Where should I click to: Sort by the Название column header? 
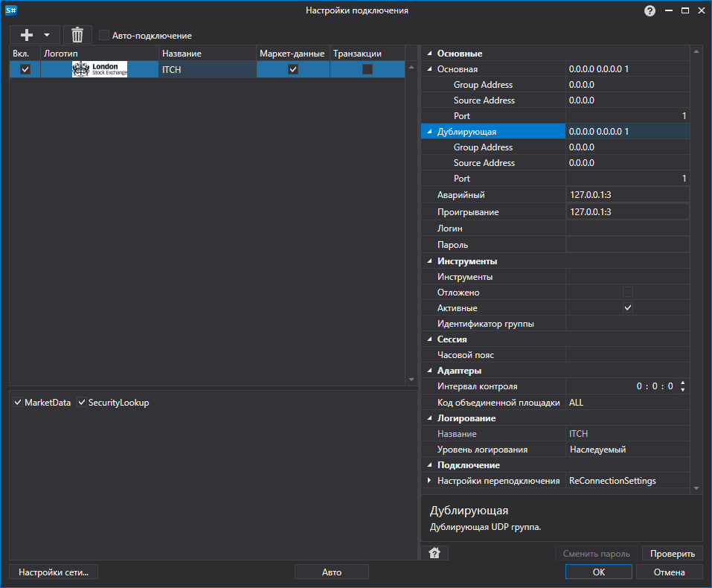[207, 53]
